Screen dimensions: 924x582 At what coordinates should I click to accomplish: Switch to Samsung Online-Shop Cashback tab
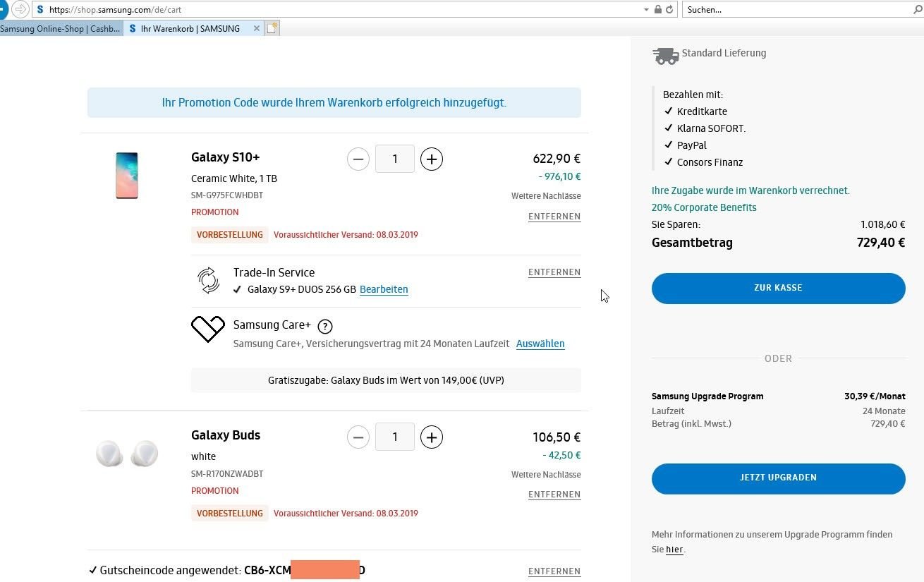(x=61, y=29)
